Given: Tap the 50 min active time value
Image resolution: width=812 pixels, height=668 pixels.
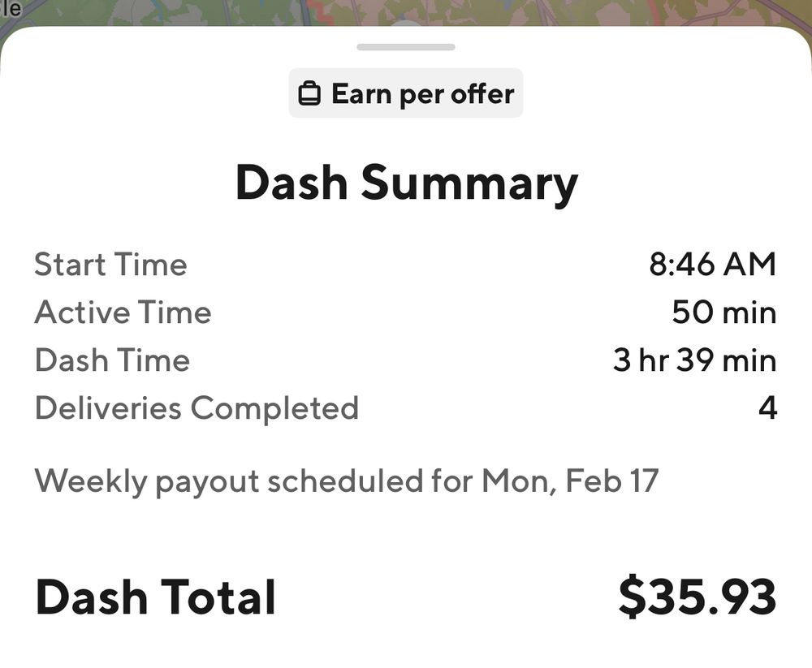Looking at the screenshot, I should (x=723, y=312).
